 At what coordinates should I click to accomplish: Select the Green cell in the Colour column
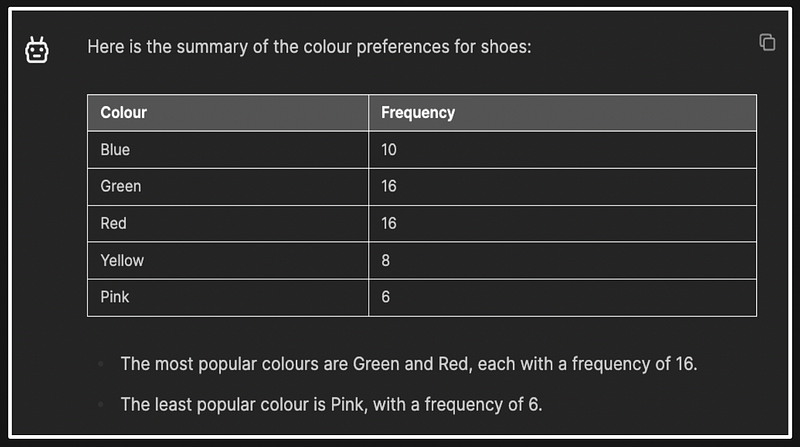121,186
